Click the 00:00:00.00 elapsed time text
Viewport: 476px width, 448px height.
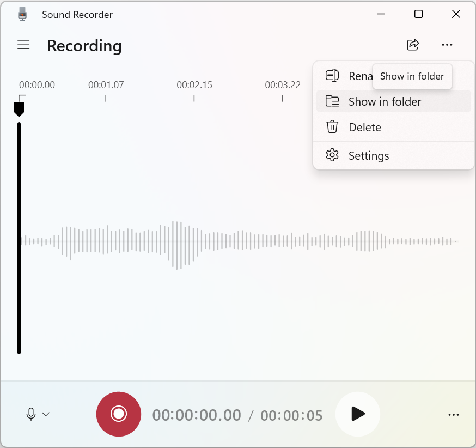[x=197, y=415]
